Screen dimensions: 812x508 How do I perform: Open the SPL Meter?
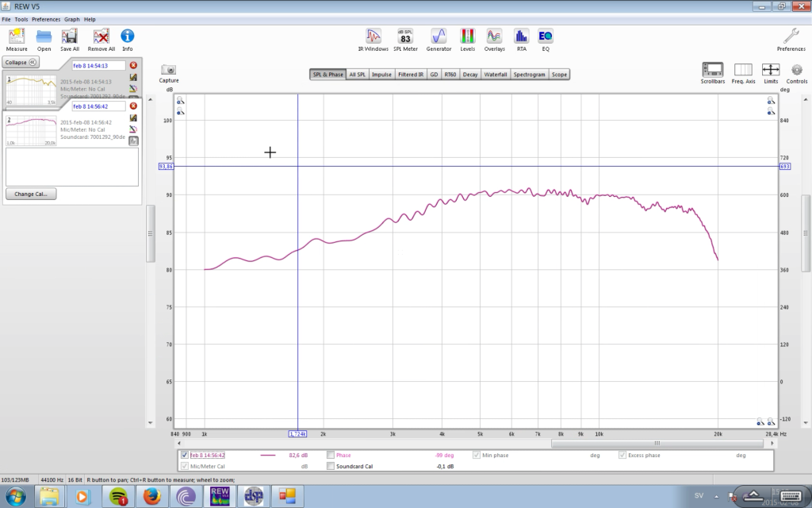tap(405, 37)
